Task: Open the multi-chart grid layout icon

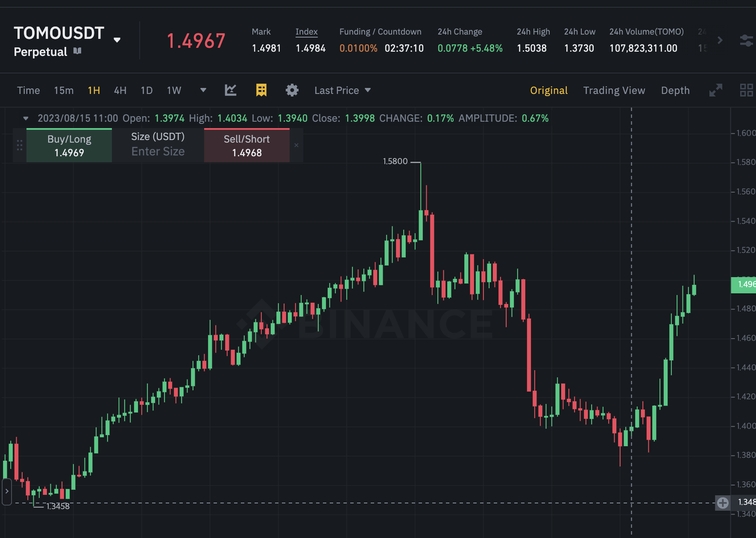Action: point(746,90)
